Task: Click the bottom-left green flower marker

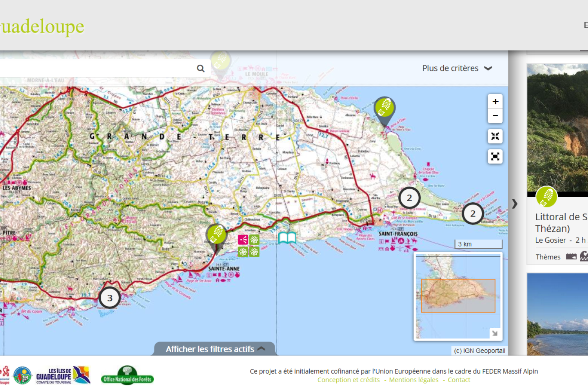Action: click(x=243, y=252)
